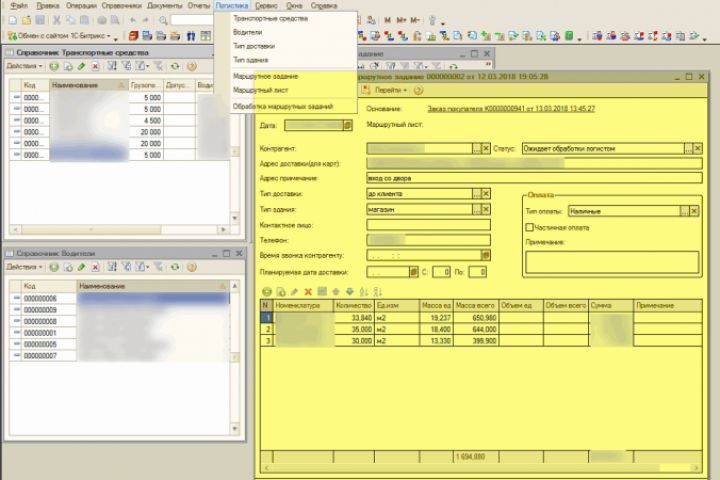Open Контрагент selection button
The image size is (720, 480).
coord(477,148)
